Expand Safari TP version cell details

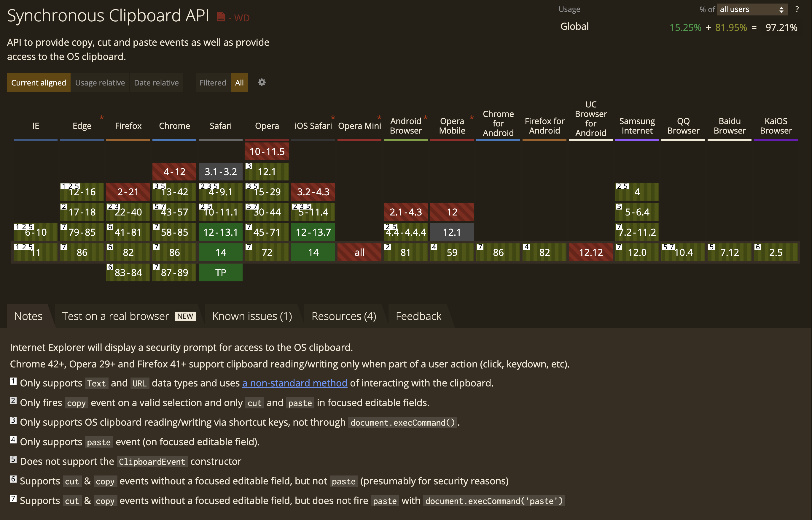pyautogui.click(x=221, y=272)
